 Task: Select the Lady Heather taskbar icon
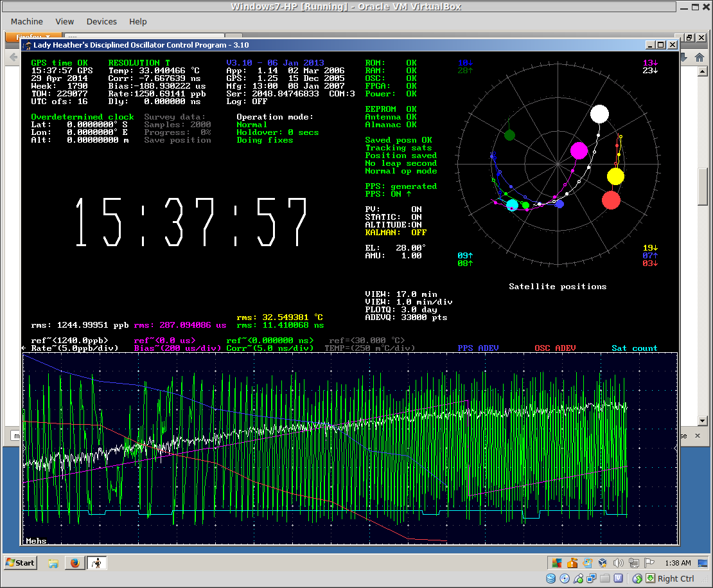pyautogui.click(x=97, y=563)
